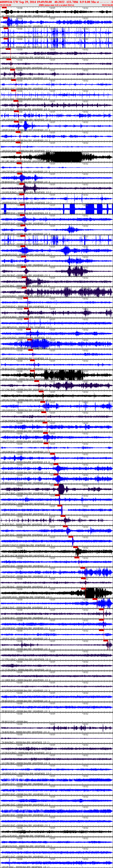
Task: Select the 'CC STD BHZ' trace label
Action: pos(8,109)
